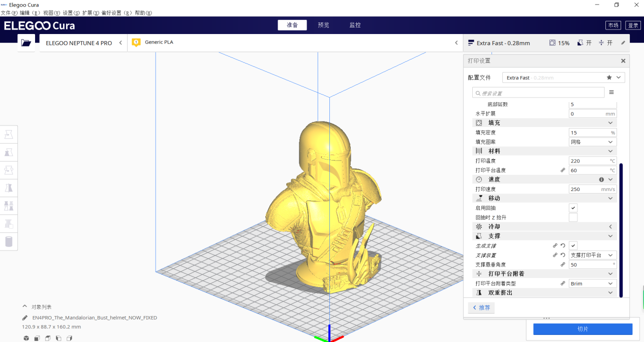Go back to 推荐 recommended settings

click(x=481, y=307)
